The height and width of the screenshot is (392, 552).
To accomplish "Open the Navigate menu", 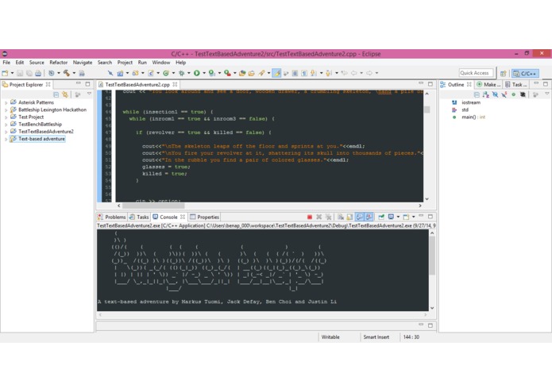I will [83, 62].
